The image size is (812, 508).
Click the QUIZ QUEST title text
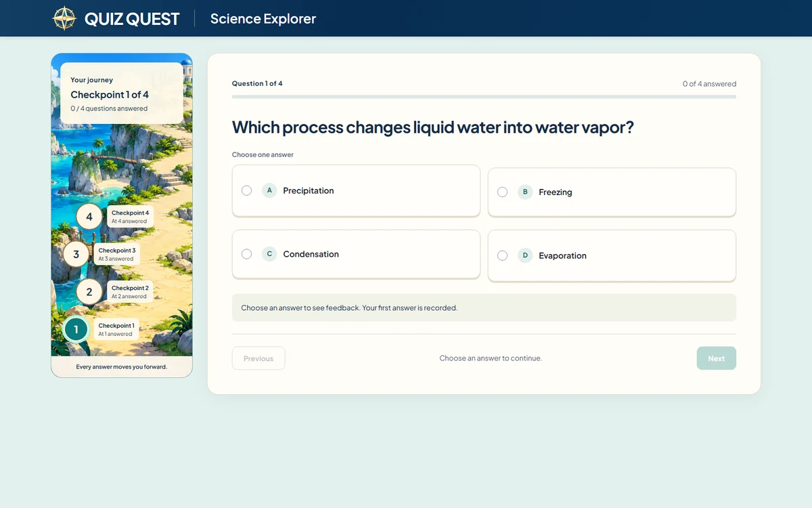[132, 19]
